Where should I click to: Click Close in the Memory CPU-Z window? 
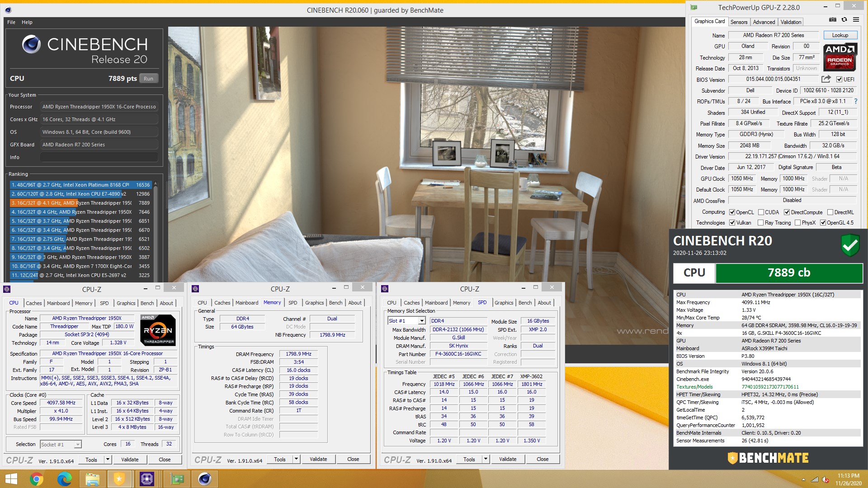pyautogui.click(x=353, y=459)
